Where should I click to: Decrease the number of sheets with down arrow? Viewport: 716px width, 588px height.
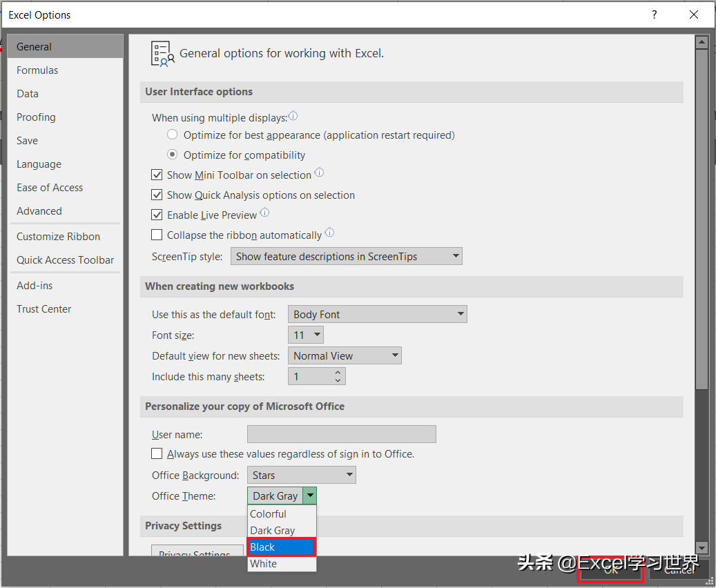pos(338,380)
